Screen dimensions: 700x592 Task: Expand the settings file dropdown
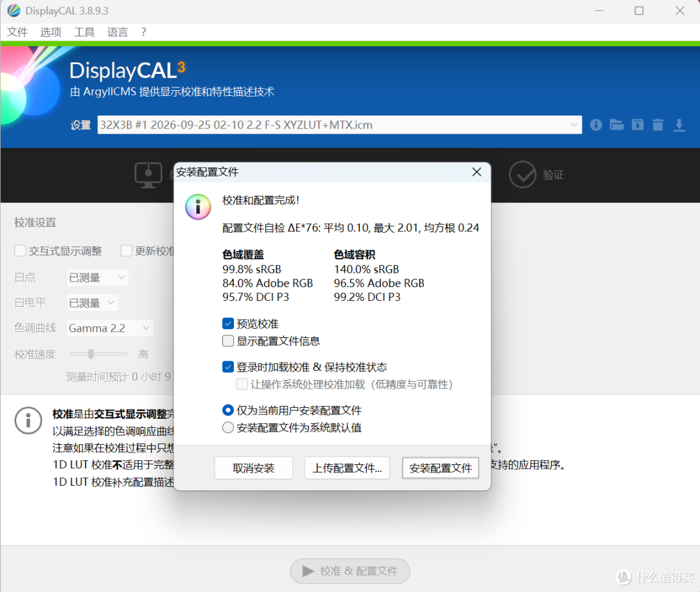(574, 124)
